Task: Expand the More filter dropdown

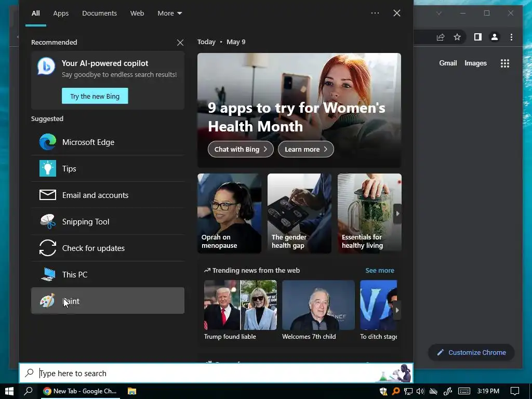Action: pyautogui.click(x=170, y=13)
